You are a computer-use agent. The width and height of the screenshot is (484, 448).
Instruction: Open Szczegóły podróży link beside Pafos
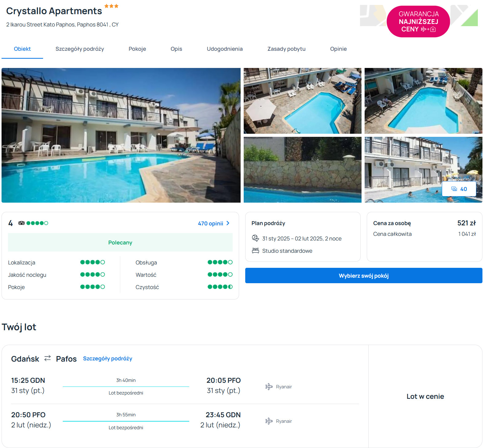tap(107, 359)
